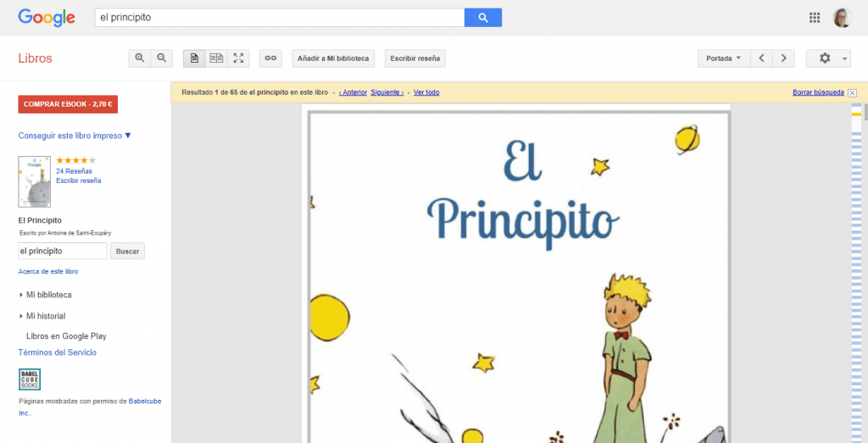The width and height of the screenshot is (868, 443).
Task: Expand Conseguir este libro impreso
Action: click(x=75, y=136)
